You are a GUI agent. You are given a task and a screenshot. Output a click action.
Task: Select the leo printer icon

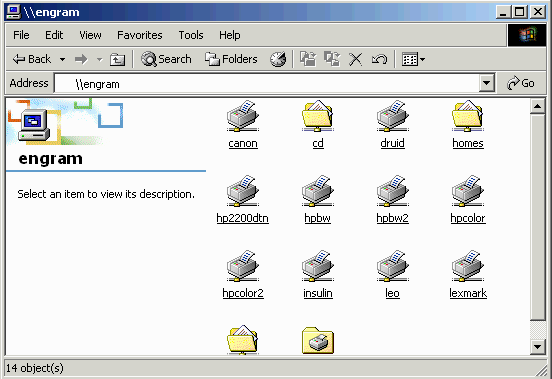tap(393, 266)
